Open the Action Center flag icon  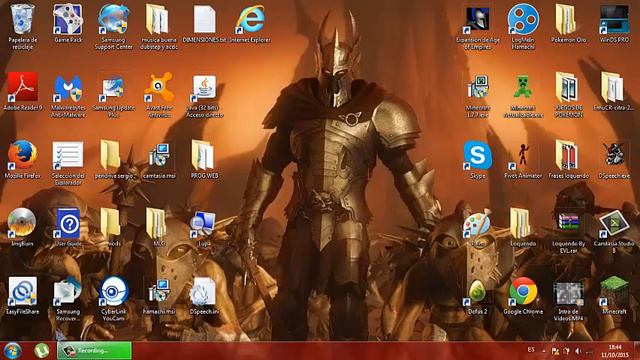555,351
